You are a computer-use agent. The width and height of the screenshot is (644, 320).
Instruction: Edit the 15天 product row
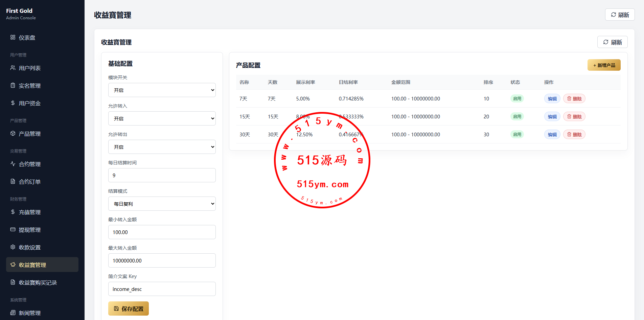click(x=552, y=116)
